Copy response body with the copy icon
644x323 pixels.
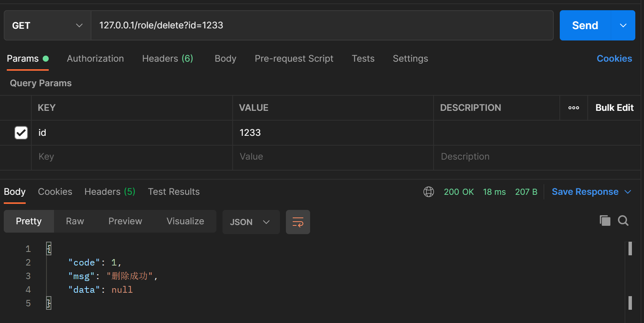pos(605,221)
